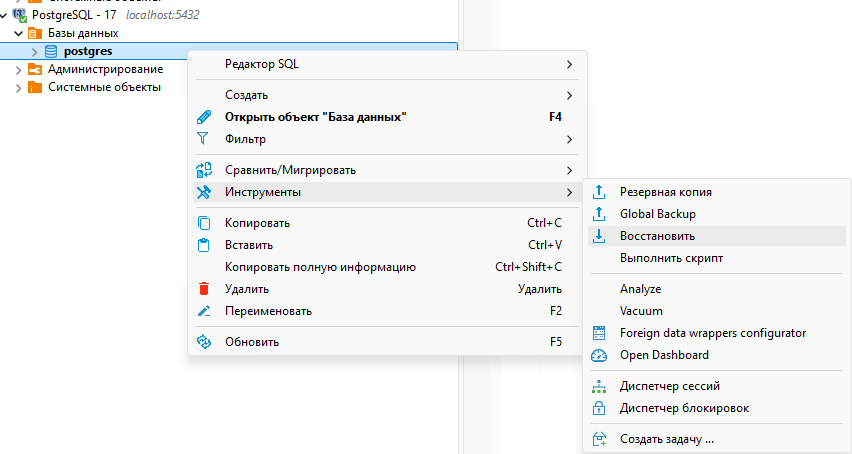The width and height of the screenshot is (852, 454).
Task: Click the gauge icon for Open Dashboard
Action: 599,355
